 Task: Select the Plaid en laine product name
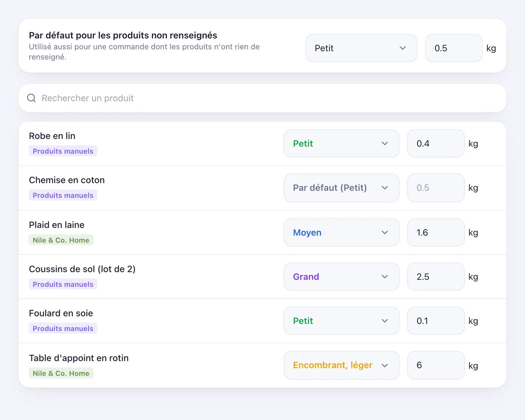pyautogui.click(x=57, y=225)
